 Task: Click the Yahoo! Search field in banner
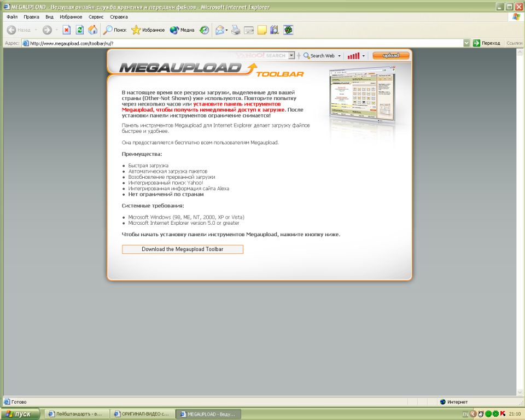tap(262, 56)
